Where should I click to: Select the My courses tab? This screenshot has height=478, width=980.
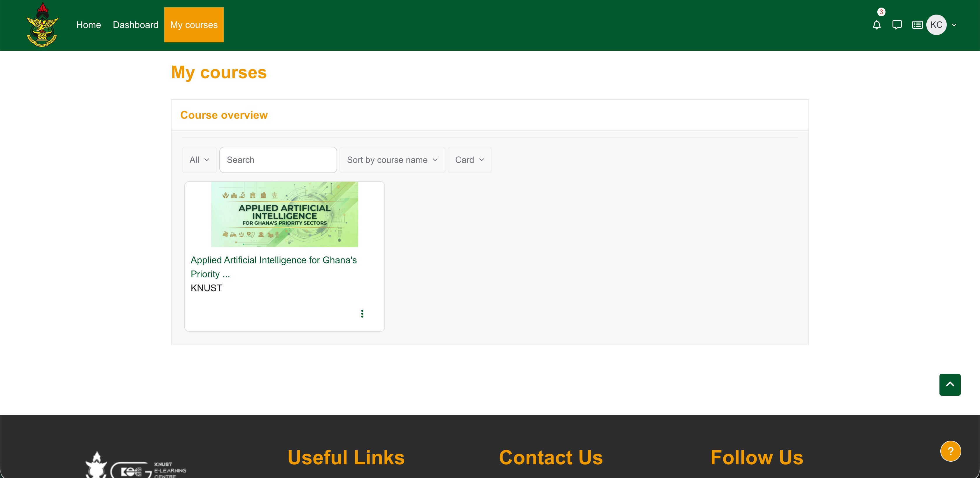[194, 25]
